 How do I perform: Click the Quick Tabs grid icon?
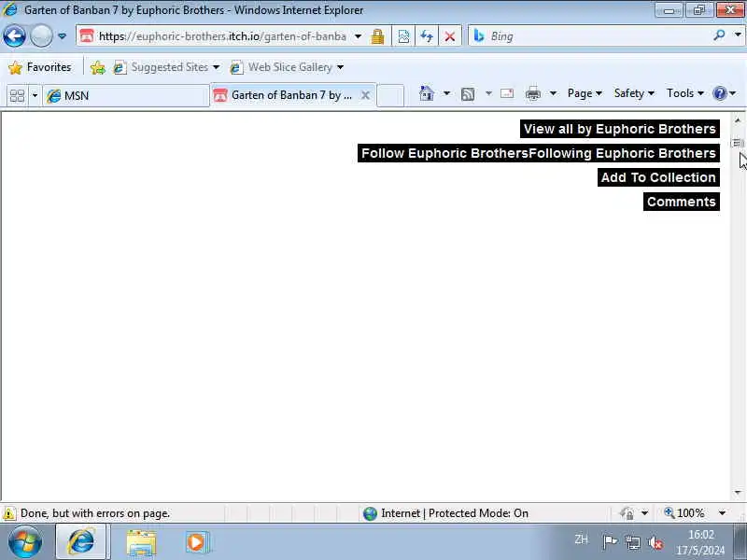(17, 96)
